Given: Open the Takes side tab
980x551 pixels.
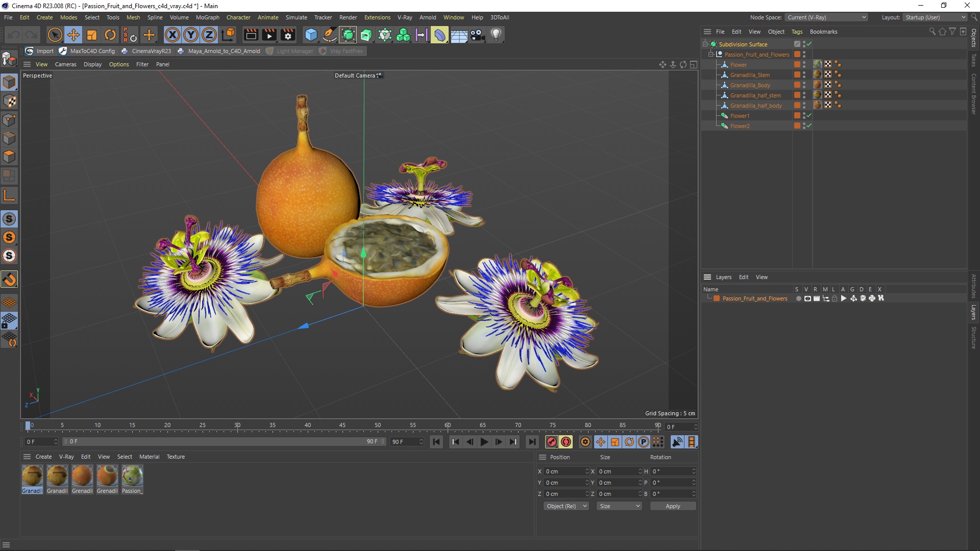Looking at the screenshot, I should [x=973, y=60].
